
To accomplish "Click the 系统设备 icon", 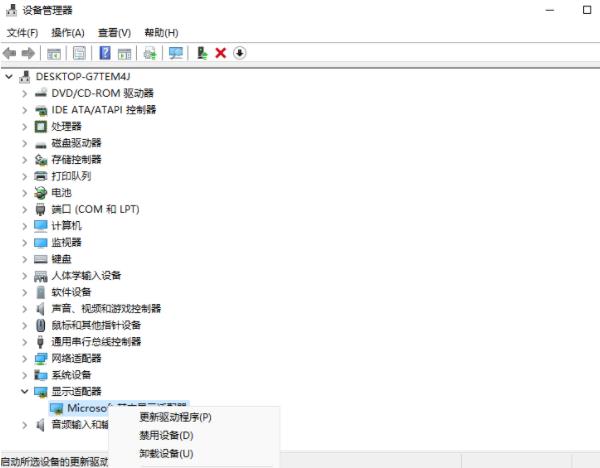I will [x=41, y=375].
